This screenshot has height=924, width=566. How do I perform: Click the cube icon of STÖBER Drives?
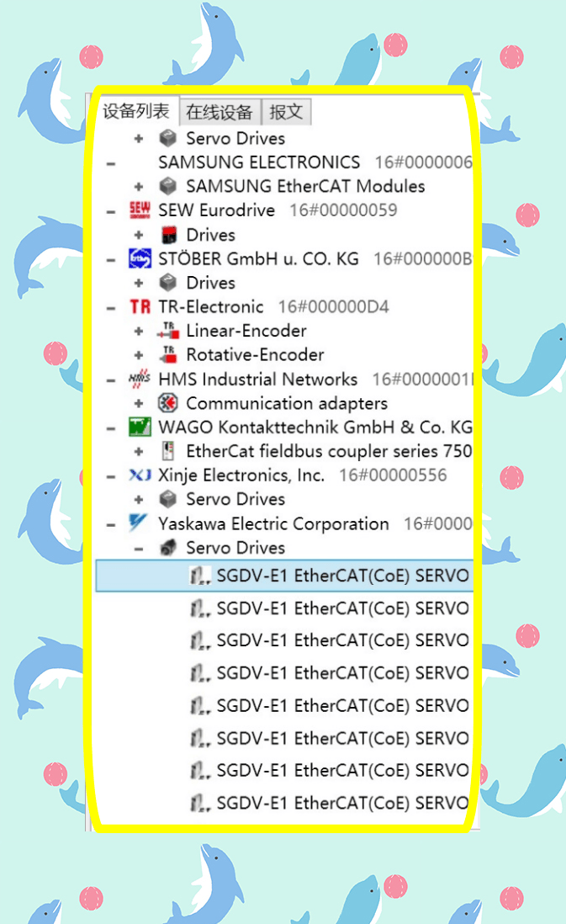coord(168,283)
